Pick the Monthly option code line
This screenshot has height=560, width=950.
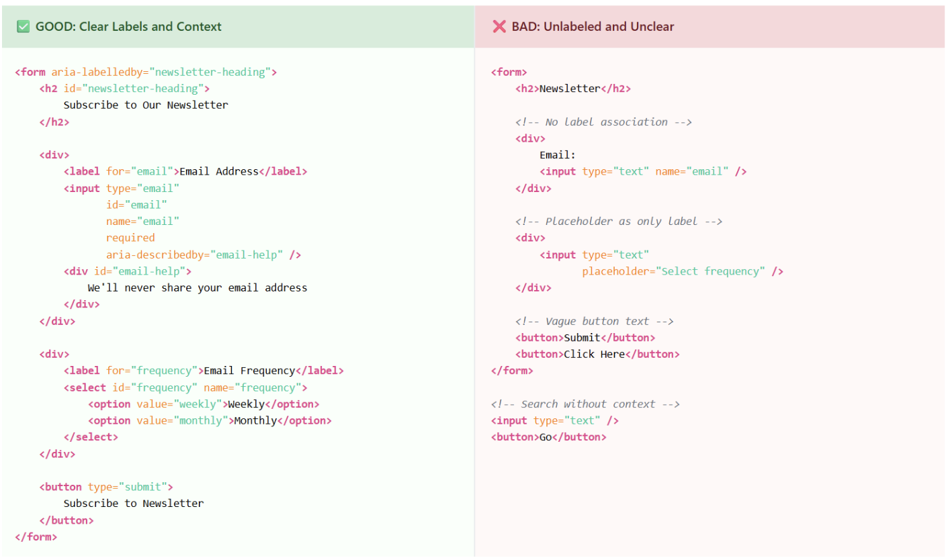point(210,420)
